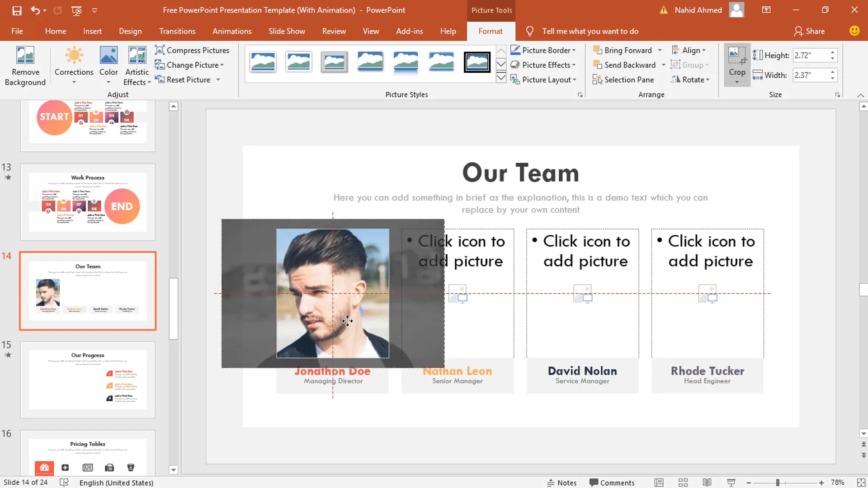Switch to Home tab
Screen dimensions: 868x488
56,31
